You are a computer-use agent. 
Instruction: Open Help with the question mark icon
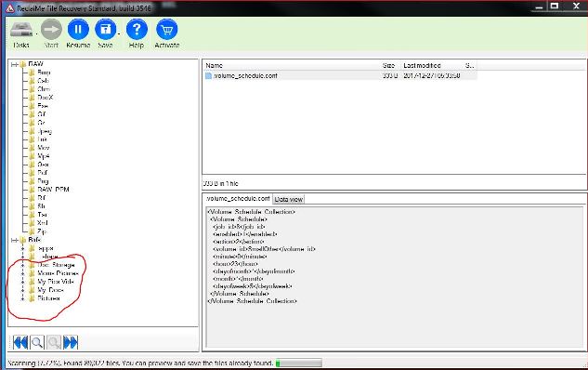(137, 29)
